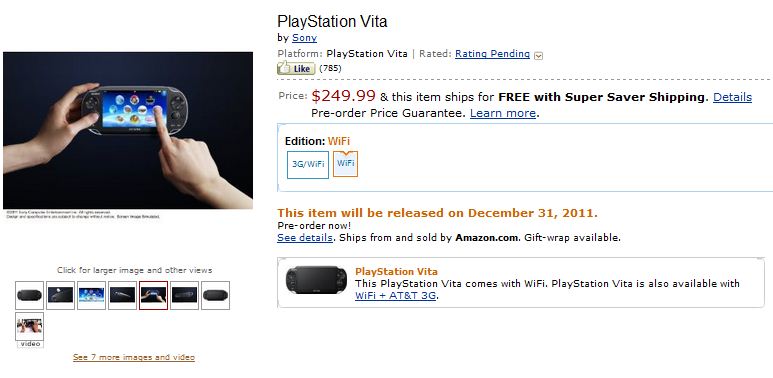Open the WiFi + AT&T 3G link
This screenshot has width=773, height=378.
tap(395, 296)
